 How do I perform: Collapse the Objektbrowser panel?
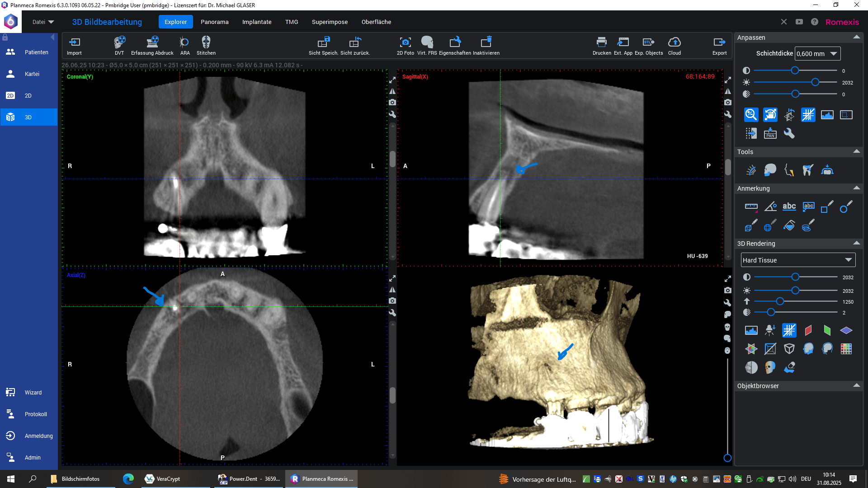tap(856, 385)
